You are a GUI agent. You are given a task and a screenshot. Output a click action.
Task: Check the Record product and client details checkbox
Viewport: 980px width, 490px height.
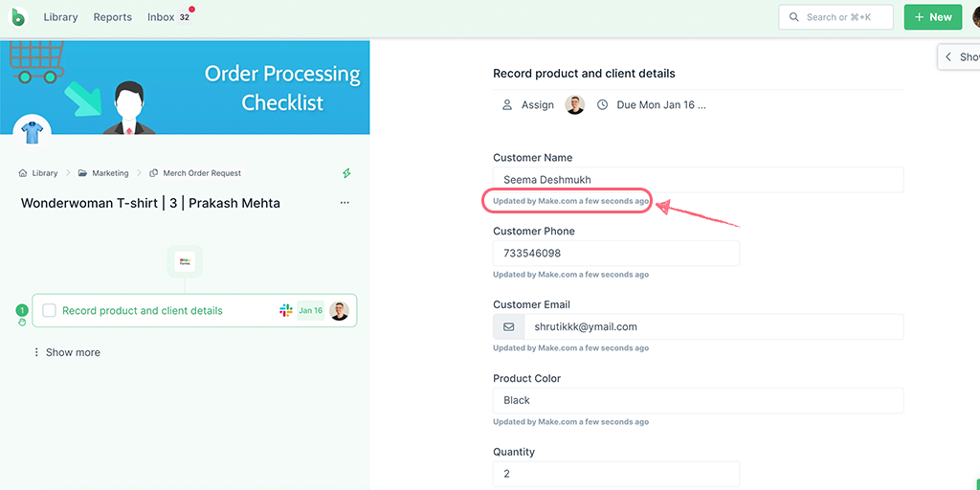pos(50,311)
